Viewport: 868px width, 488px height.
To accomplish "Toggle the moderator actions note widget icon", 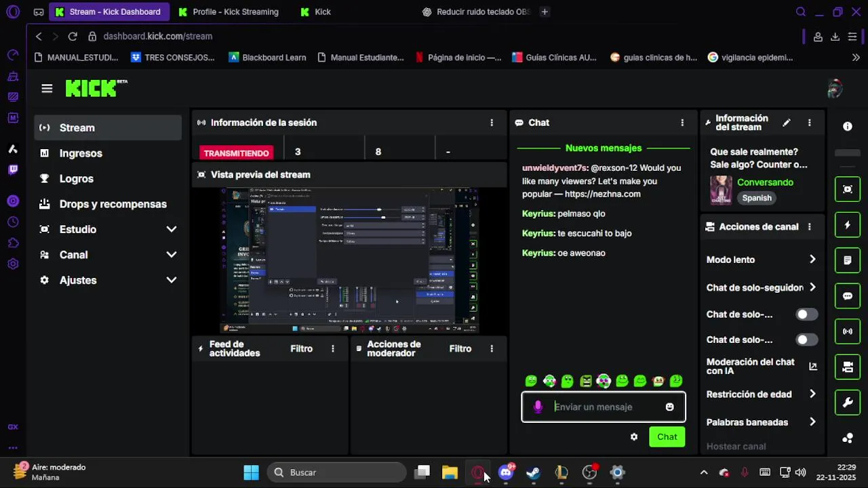I will click(848, 260).
